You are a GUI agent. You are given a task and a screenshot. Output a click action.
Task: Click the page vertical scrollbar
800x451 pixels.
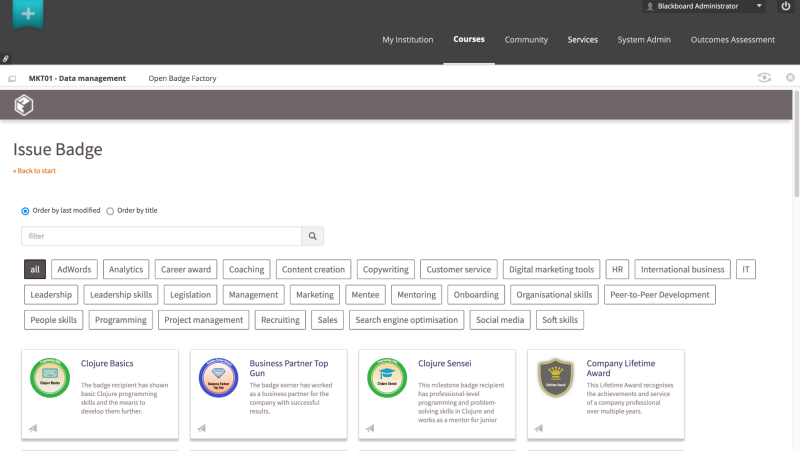[x=796, y=143]
